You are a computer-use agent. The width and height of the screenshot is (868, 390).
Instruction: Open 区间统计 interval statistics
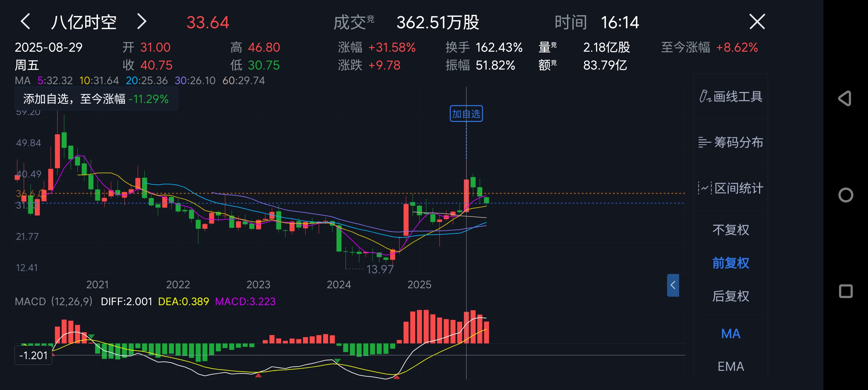[x=730, y=188]
